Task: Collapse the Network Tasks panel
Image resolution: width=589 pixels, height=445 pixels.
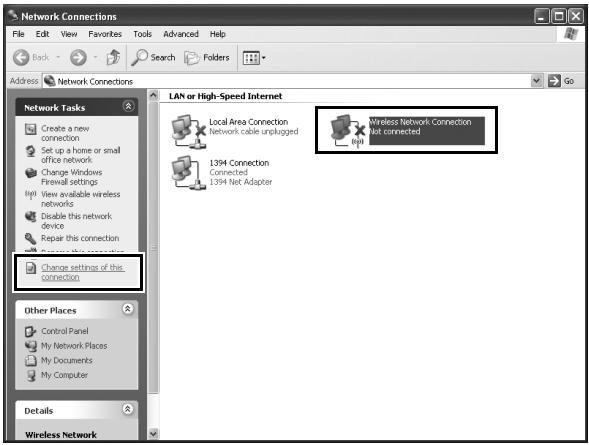Action: coord(128,106)
